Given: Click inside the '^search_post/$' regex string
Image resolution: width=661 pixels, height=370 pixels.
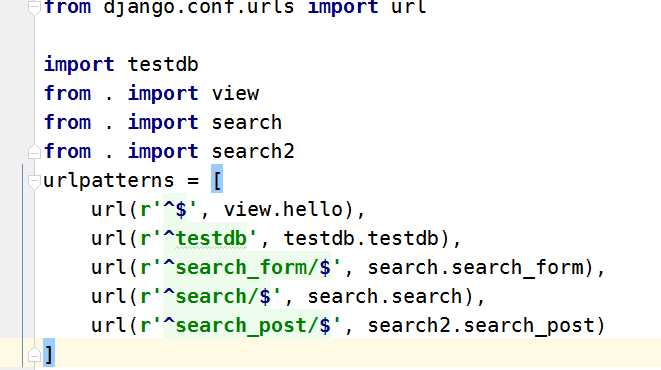Looking at the screenshot, I should (x=252, y=326).
